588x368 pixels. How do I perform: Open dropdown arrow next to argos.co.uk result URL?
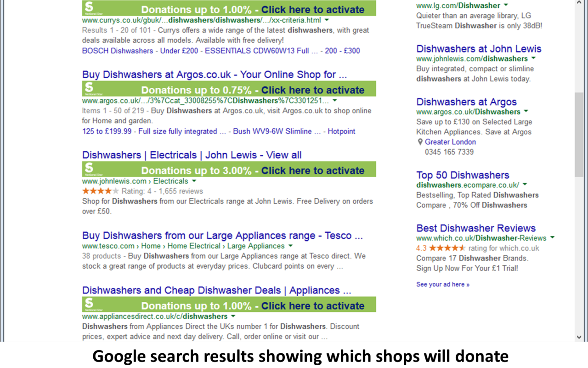[335, 100]
